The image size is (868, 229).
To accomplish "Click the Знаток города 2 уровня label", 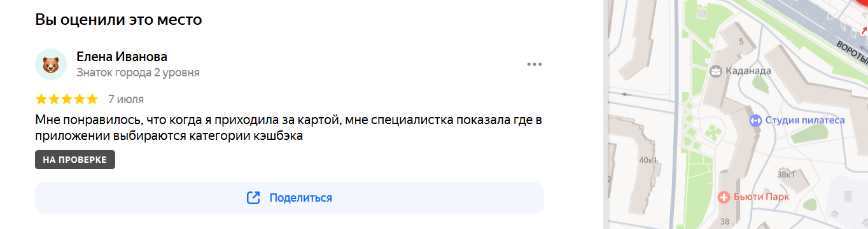I will click(138, 73).
